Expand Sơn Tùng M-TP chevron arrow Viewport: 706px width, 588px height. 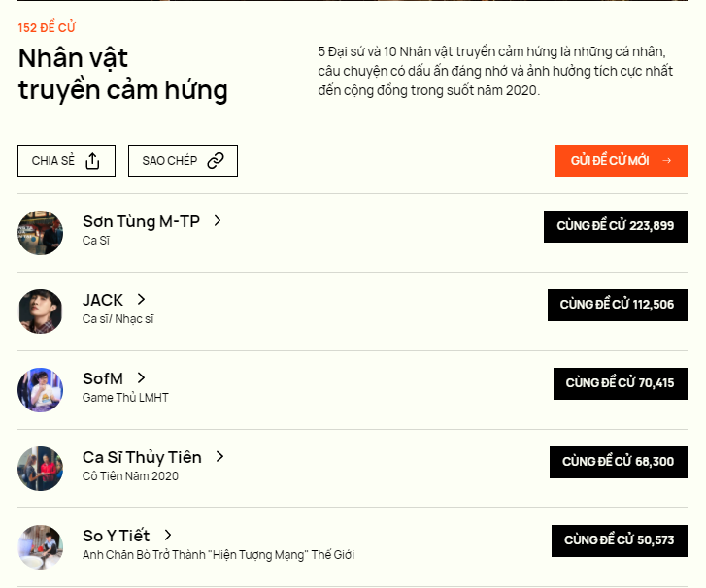218,221
